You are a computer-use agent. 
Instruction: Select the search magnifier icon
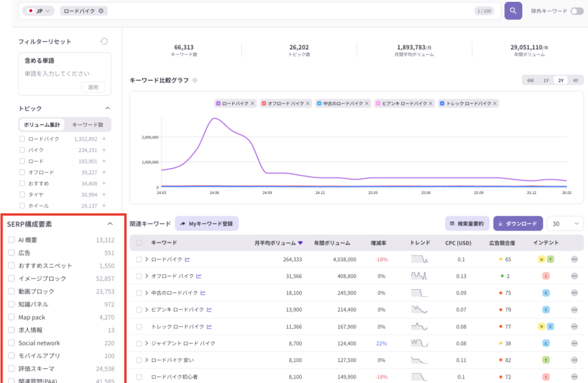(513, 11)
